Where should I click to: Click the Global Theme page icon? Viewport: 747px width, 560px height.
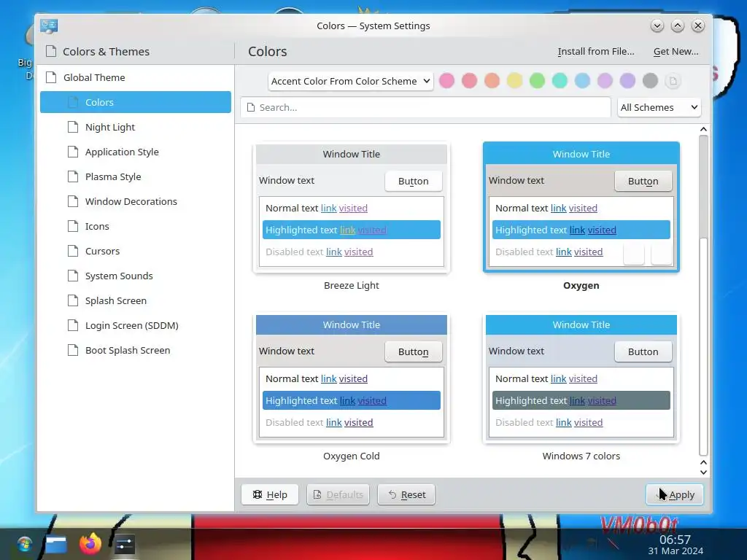pos(51,77)
